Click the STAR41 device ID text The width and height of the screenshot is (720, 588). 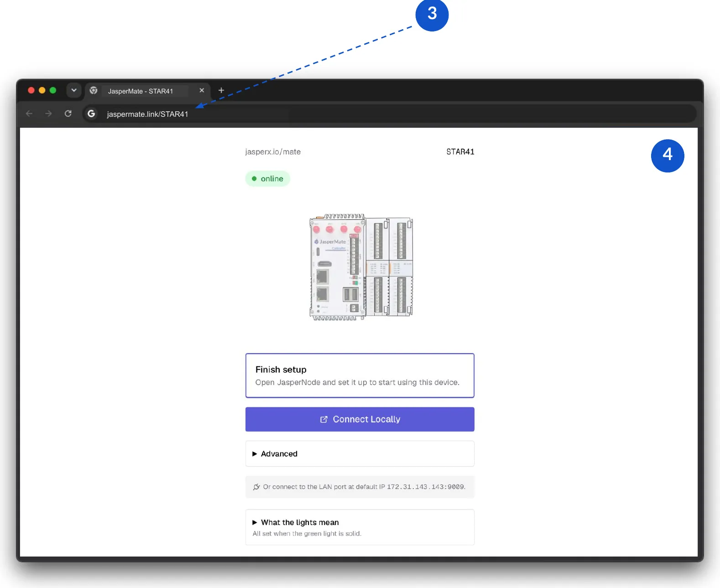point(460,151)
